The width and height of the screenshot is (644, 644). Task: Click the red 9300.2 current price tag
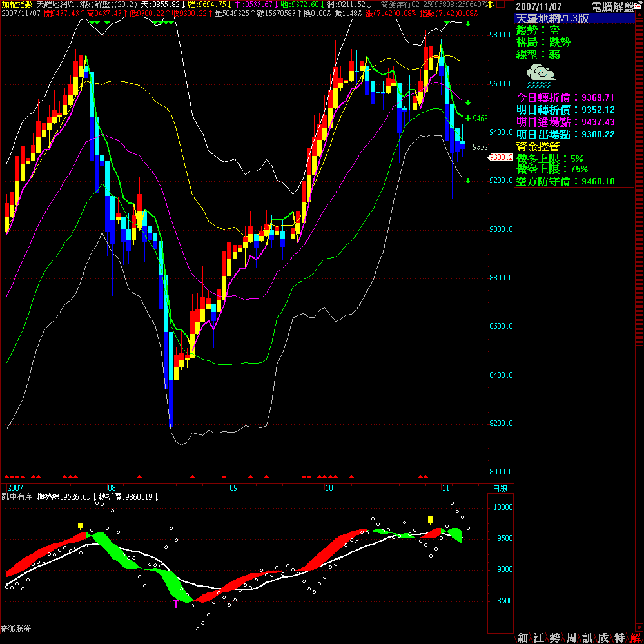pos(501,157)
